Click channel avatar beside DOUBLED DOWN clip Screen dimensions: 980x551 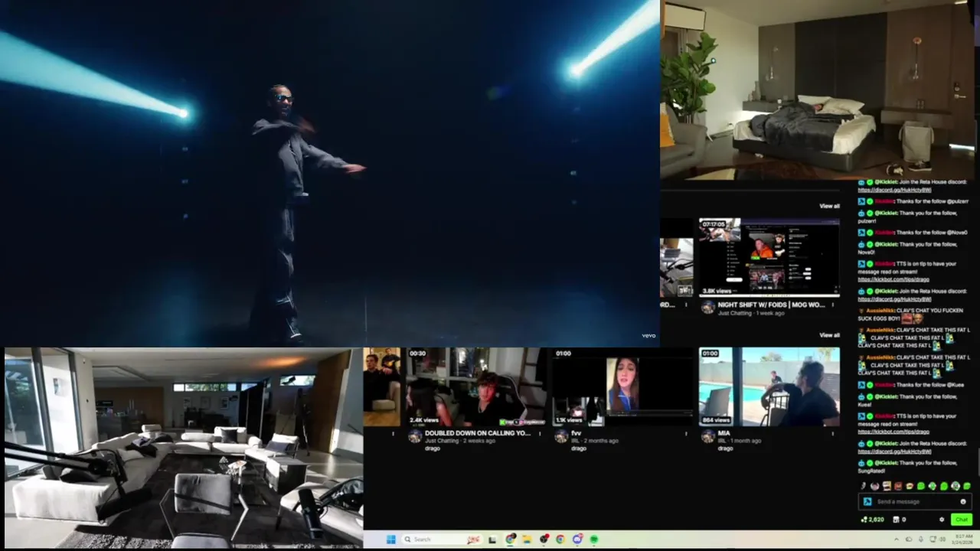point(415,436)
